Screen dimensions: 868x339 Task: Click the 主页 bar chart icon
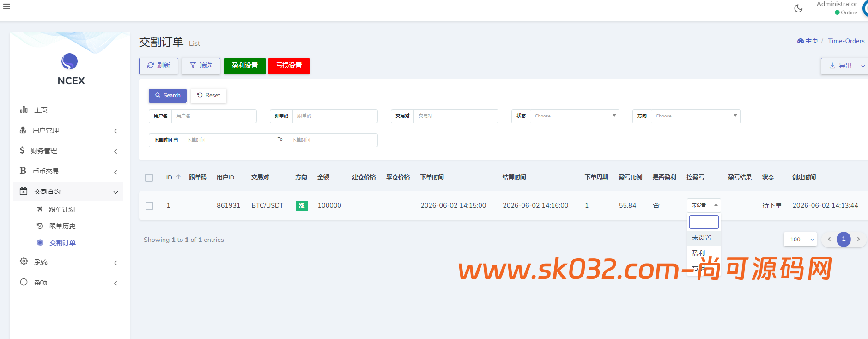click(x=24, y=110)
